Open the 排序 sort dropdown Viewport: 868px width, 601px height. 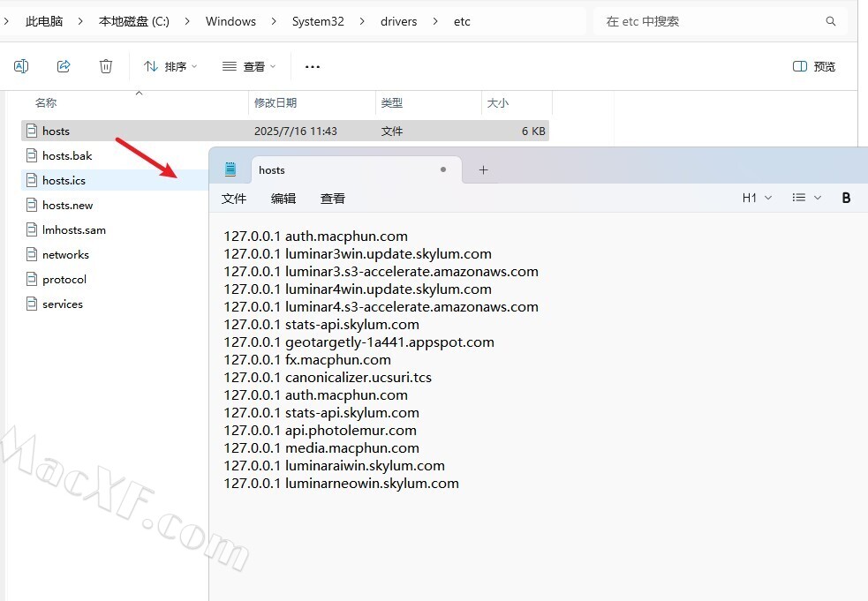pyautogui.click(x=170, y=66)
